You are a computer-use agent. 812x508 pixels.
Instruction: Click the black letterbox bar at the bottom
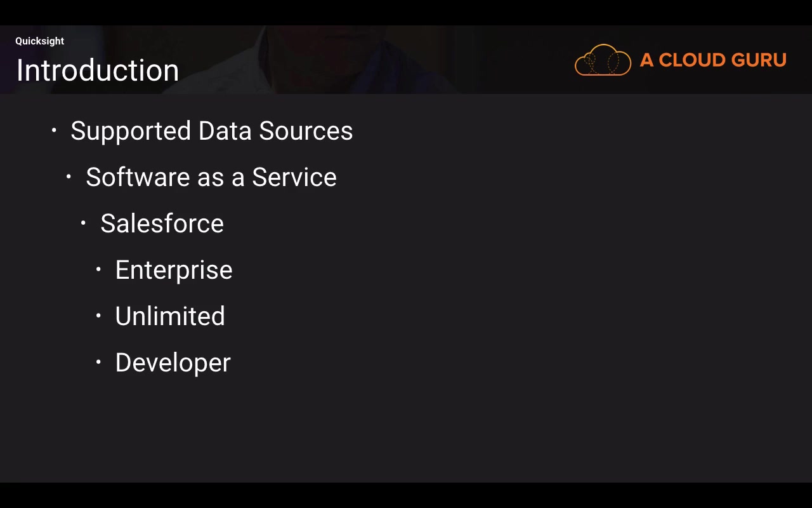(406, 495)
